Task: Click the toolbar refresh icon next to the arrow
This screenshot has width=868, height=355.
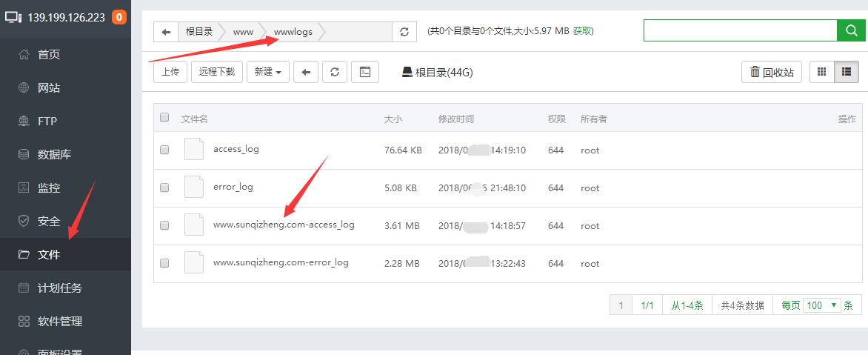Action: pyautogui.click(x=335, y=72)
